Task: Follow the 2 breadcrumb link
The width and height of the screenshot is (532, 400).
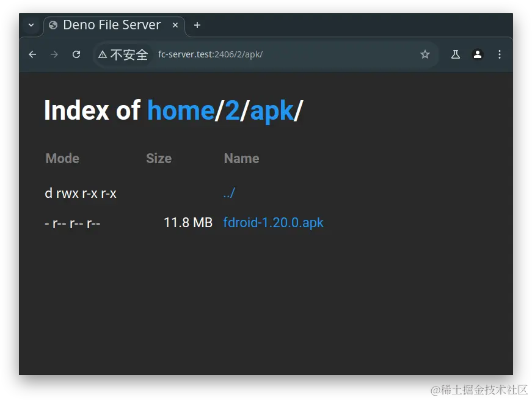Action: pos(232,111)
